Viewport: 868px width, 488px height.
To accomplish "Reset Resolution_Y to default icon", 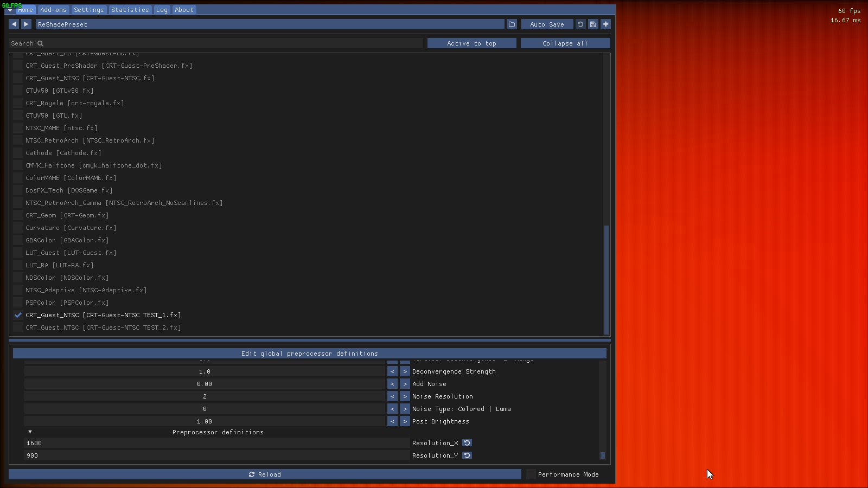I will (x=467, y=455).
